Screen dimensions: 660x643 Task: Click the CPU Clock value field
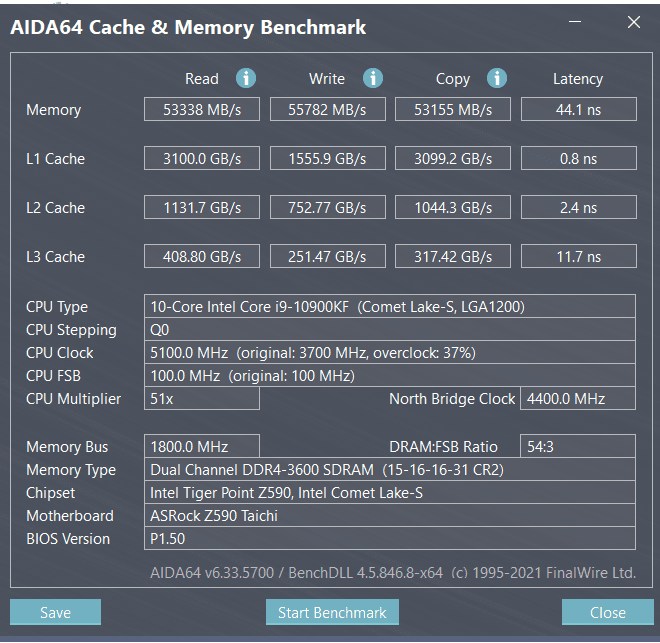(390, 353)
